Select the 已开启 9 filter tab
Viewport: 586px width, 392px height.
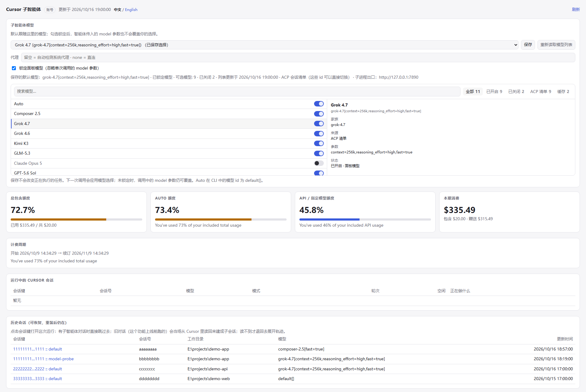pyautogui.click(x=494, y=92)
